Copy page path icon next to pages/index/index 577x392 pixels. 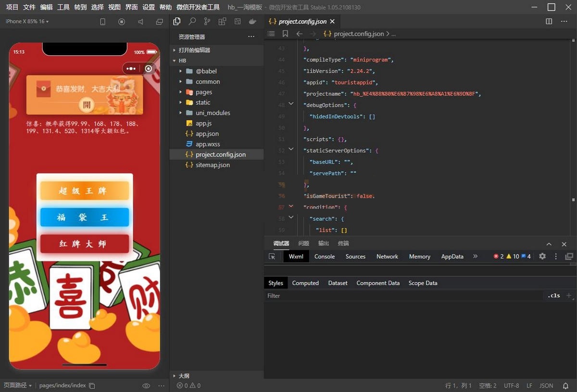tap(92, 386)
